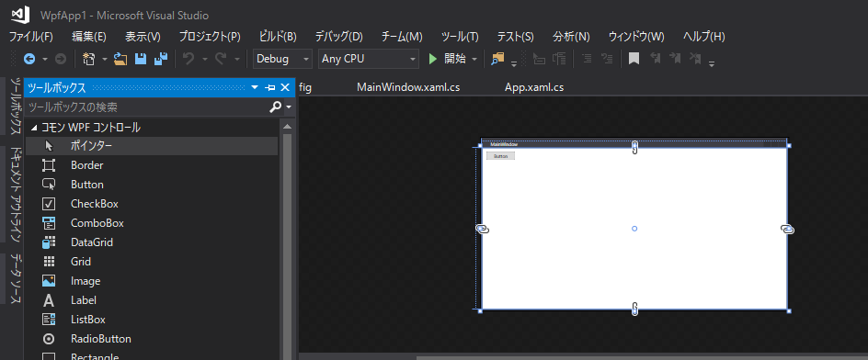Navigate backward with the blue arrow button
The image size is (868, 360).
point(29,59)
